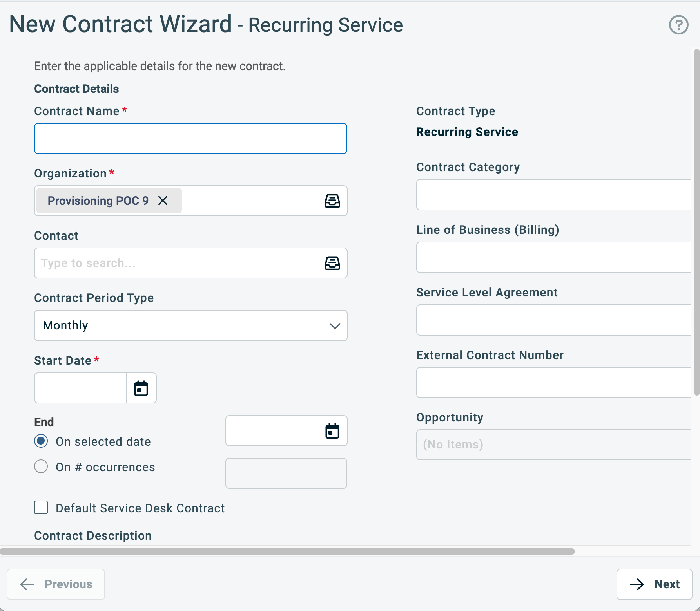Open the Organization selector icon
Screen dimensions: 700x611
click(x=332, y=201)
